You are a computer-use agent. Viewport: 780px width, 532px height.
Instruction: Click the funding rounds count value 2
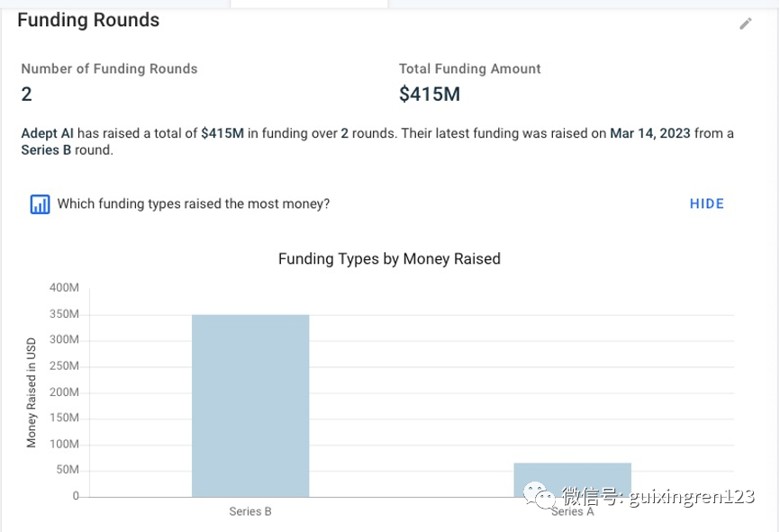point(26,94)
